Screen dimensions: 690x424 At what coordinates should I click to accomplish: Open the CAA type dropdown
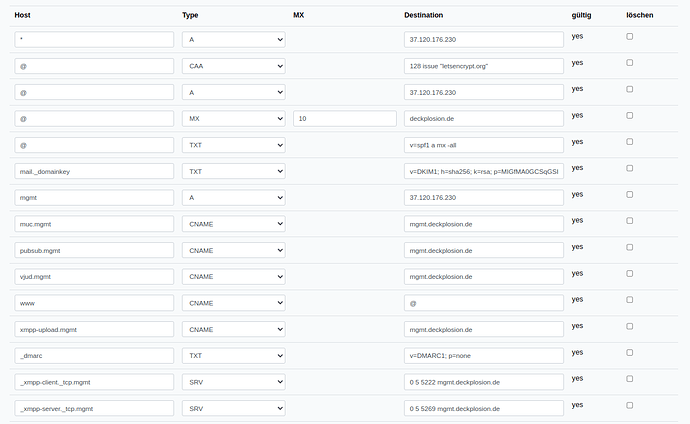click(234, 66)
